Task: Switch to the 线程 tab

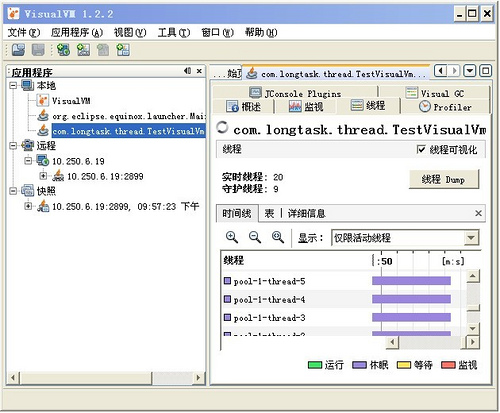Action: click(x=368, y=106)
